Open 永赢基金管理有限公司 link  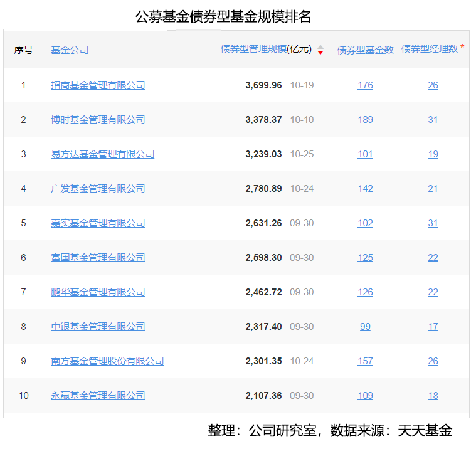pyautogui.click(x=98, y=396)
